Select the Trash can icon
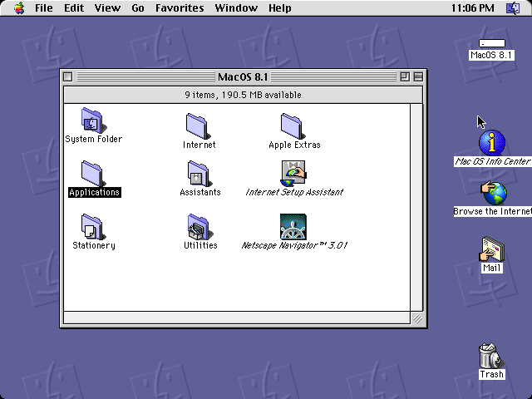532x399 pixels. [x=491, y=356]
